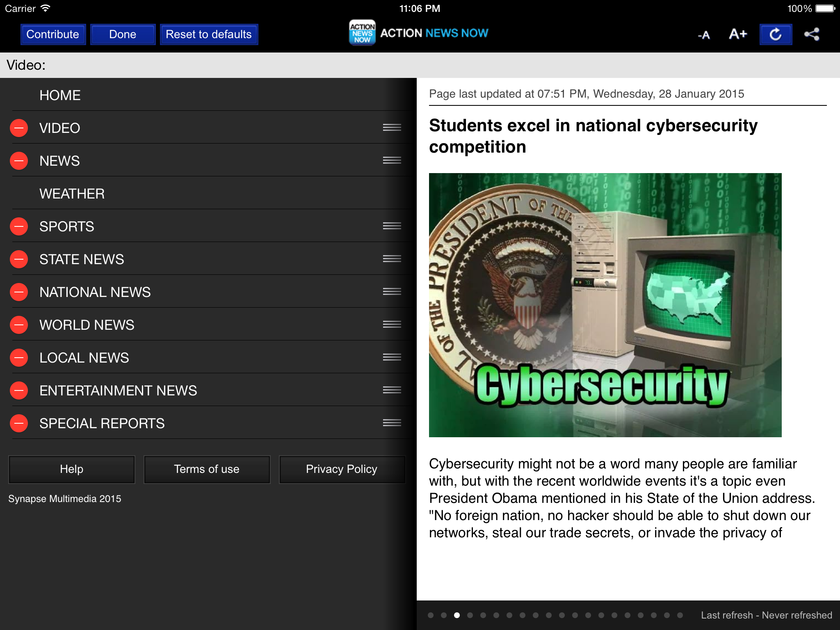
Task: Tap the reorder handle on STATE NEWS row
Action: point(392,259)
